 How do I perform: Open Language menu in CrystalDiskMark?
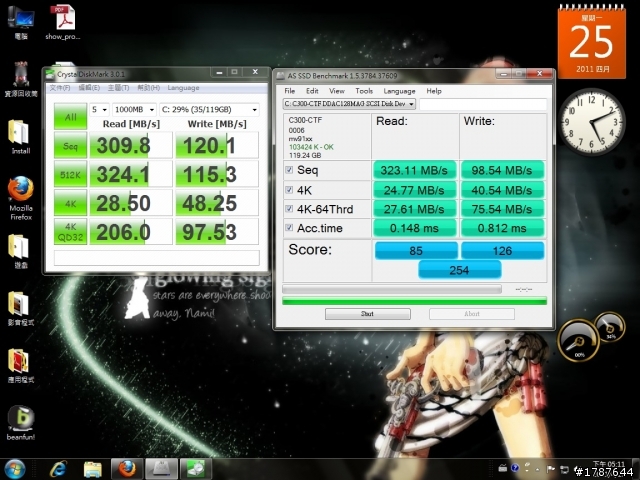click(x=183, y=88)
